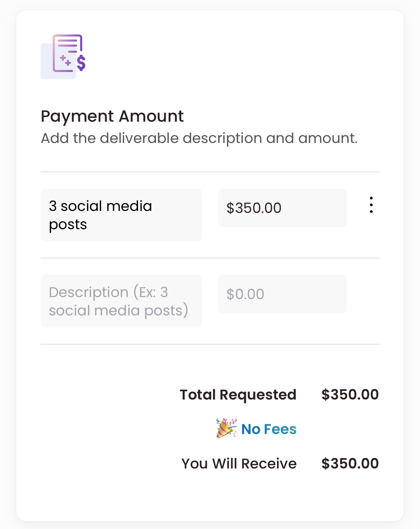
Task: Click the purple dollar sign on invoice icon
Action: pyautogui.click(x=81, y=63)
